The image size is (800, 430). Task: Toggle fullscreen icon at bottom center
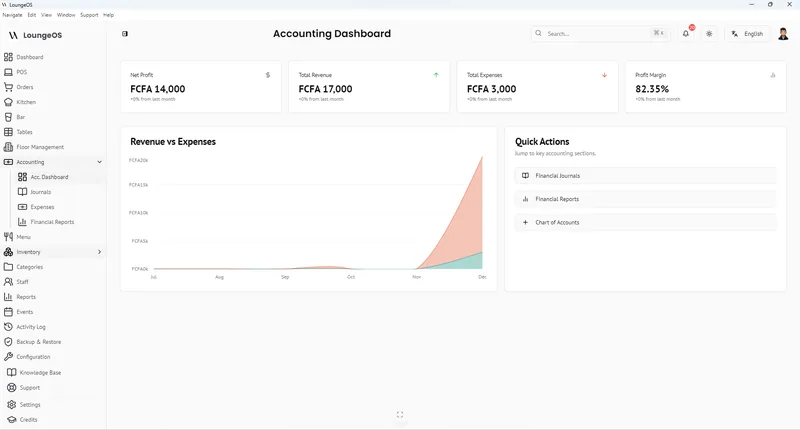point(400,415)
